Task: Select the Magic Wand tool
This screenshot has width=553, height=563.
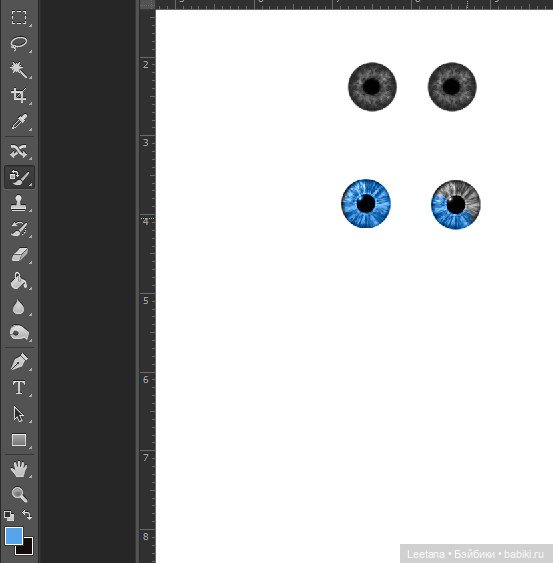Action: point(19,69)
